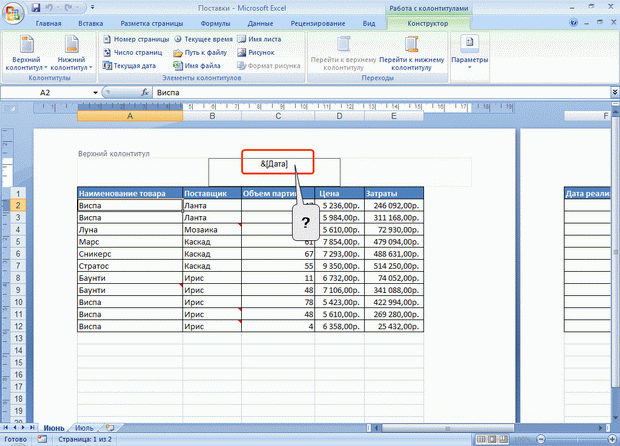Click cell 25 432,00р.
The width and height of the screenshot is (620, 446).
point(394,326)
